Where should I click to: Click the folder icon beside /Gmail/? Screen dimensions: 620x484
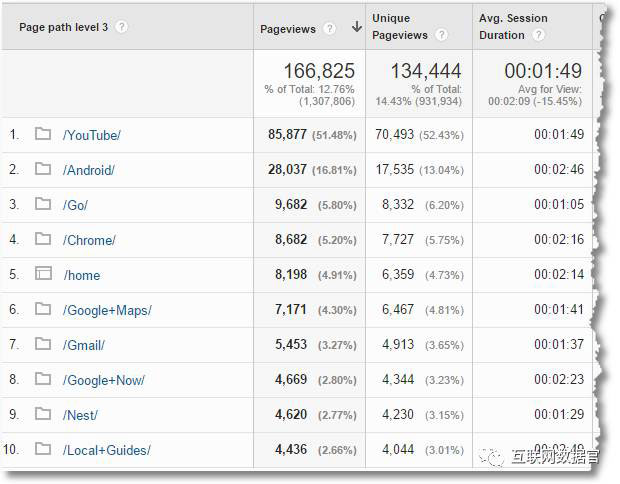pos(43,344)
